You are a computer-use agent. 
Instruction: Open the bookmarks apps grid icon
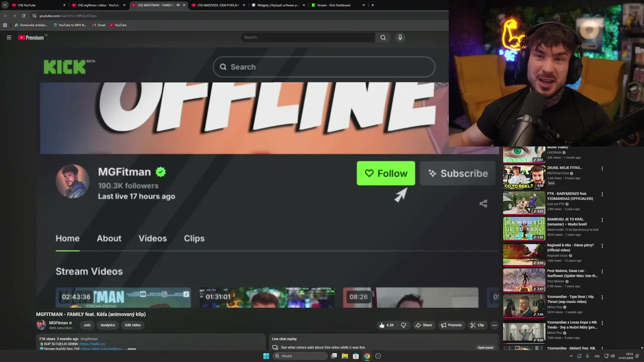(5, 25)
